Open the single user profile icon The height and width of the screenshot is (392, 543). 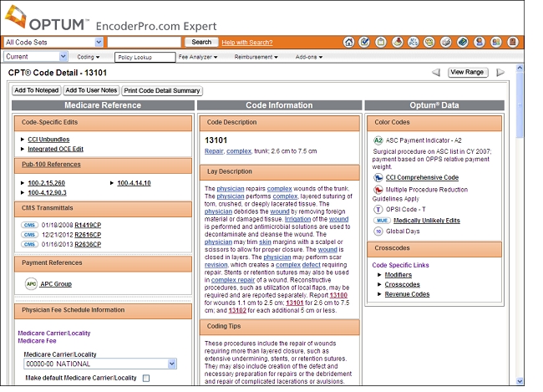pyautogui.click(x=480, y=43)
